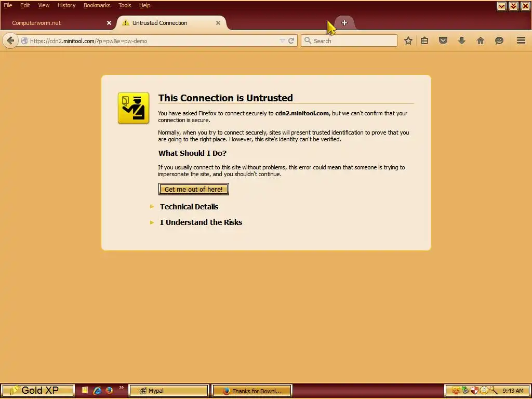The width and height of the screenshot is (532, 399).
Task: Reload the page with the refresh icon
Action: [291, 41]
